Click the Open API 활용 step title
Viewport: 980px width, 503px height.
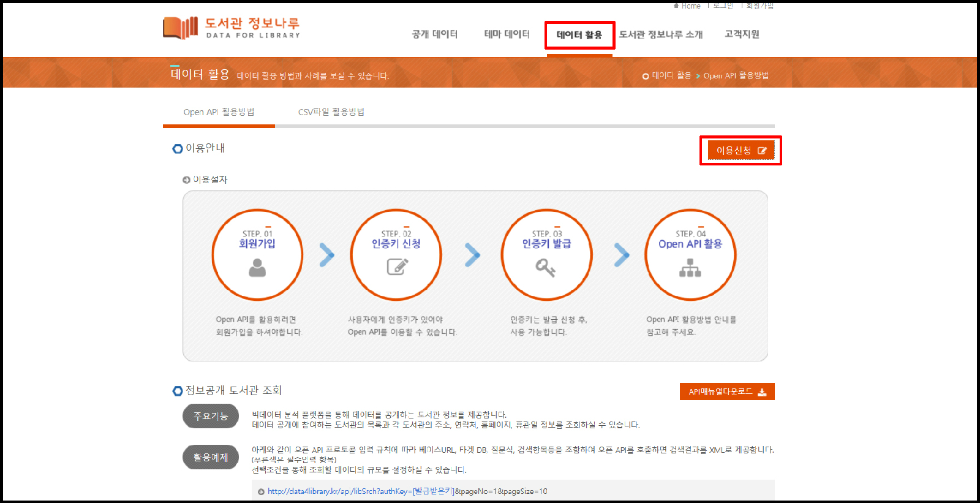690,244
